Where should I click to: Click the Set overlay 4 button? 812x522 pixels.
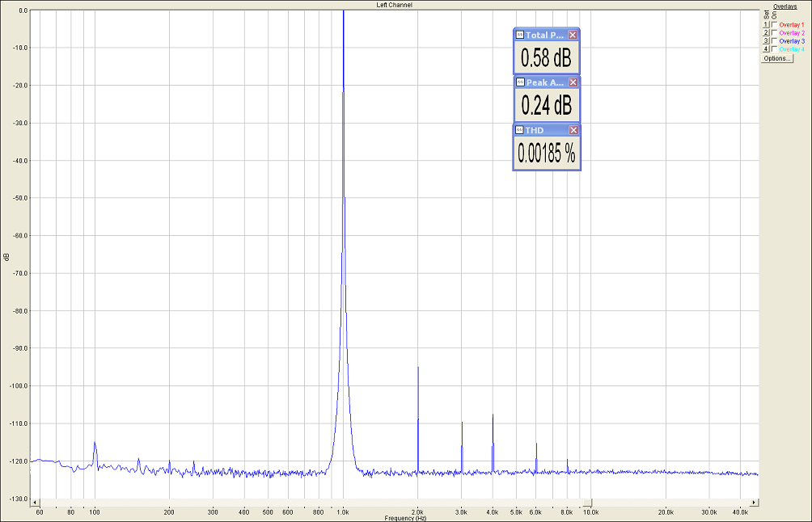[766, 49]
